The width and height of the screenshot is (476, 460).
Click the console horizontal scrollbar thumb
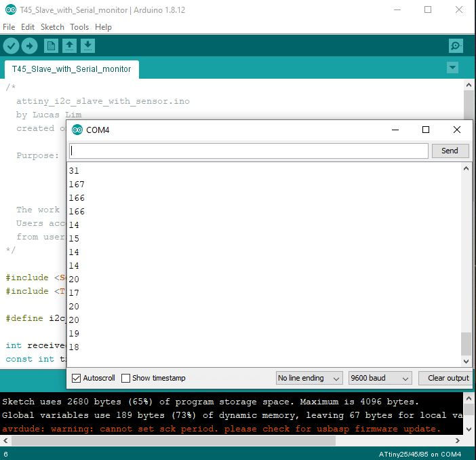174,440
